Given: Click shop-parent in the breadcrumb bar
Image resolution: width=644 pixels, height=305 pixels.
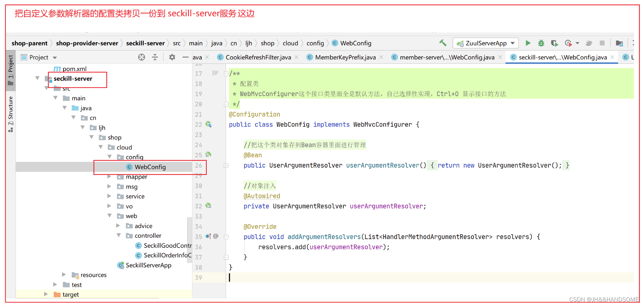Looking at the screenshot, I should (30, 43).
